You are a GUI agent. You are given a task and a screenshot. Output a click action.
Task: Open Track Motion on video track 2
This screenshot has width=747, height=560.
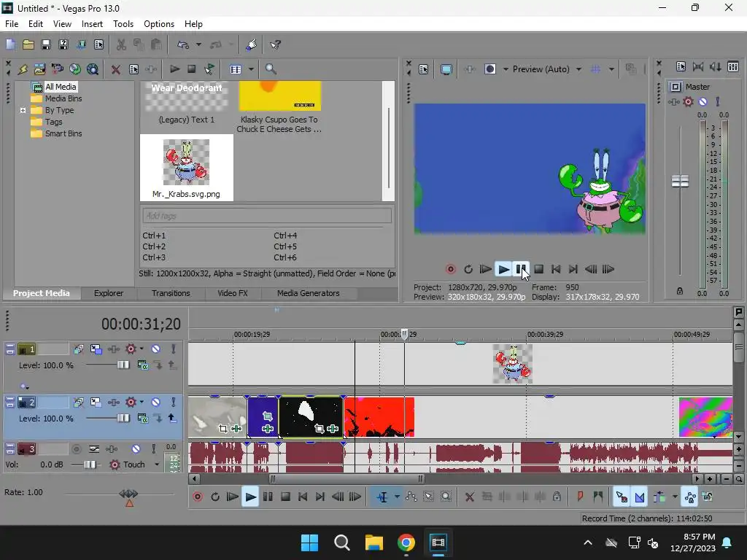[96, 402]
